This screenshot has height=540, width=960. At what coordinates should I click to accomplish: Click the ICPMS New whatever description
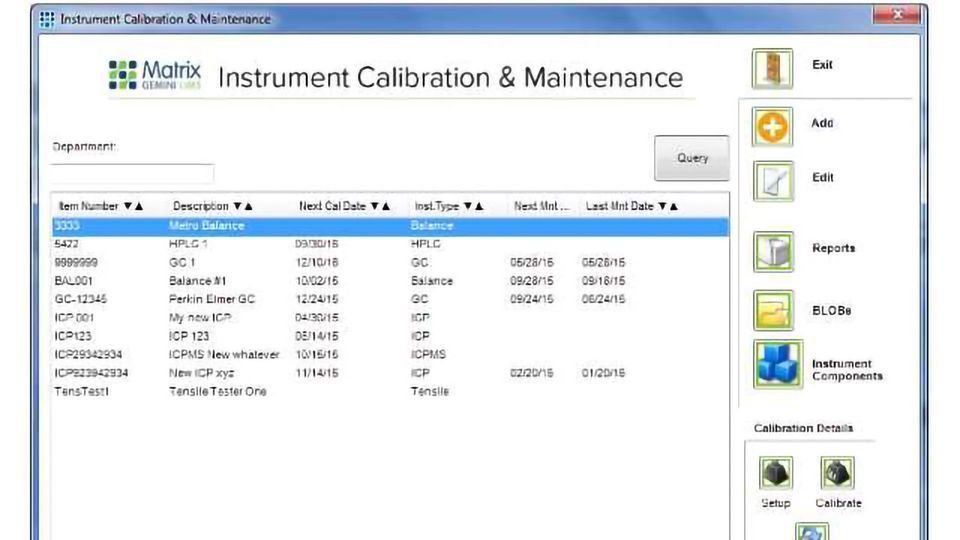224,354
